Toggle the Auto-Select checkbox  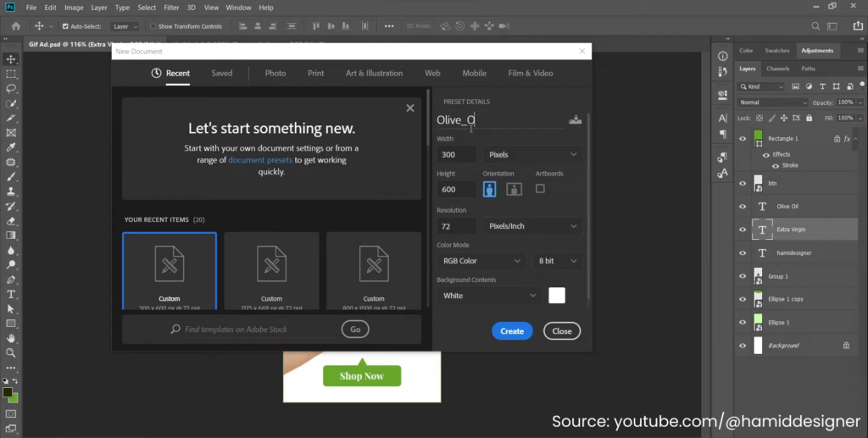point(65,26)
